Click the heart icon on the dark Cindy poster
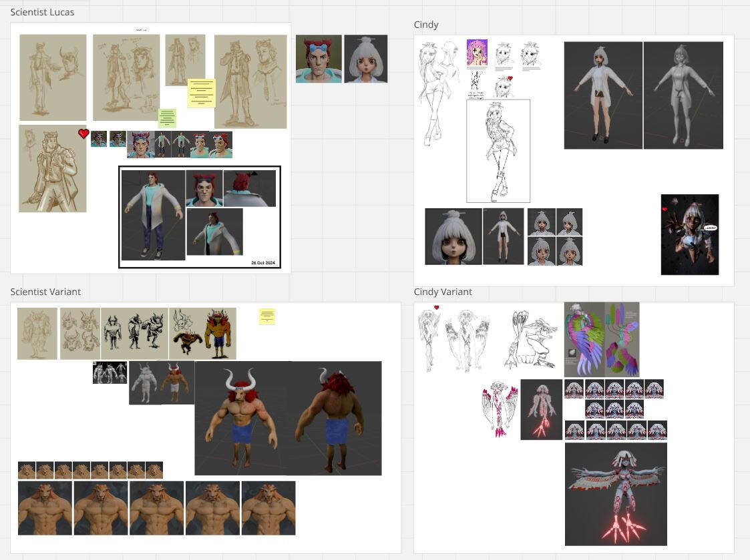Image resolution: width=750 pixels, height=560 pixels. [x=665, y=210]
